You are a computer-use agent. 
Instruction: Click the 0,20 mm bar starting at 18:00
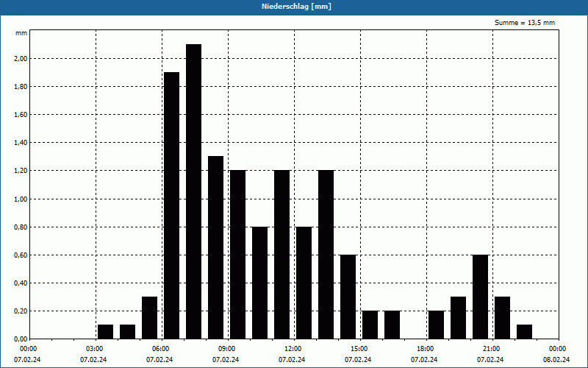tap(436, 325)
